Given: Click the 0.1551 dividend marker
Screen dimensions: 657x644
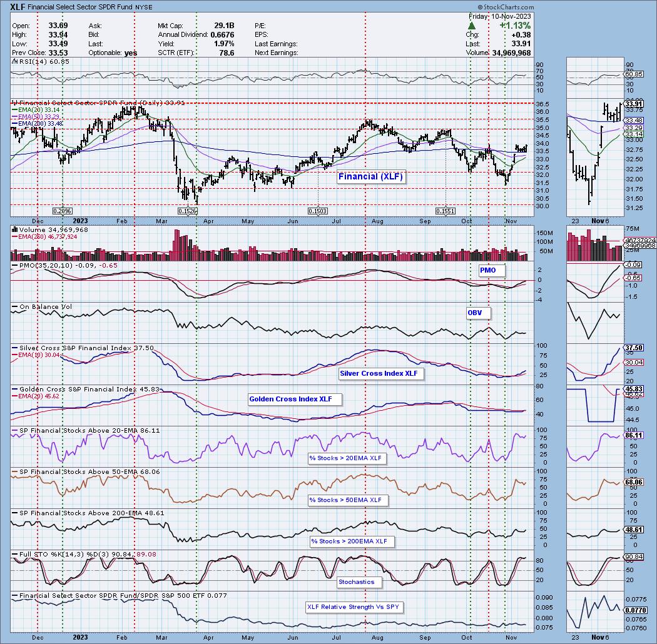Looking at the screenshot, I should (x=446, y=211).
